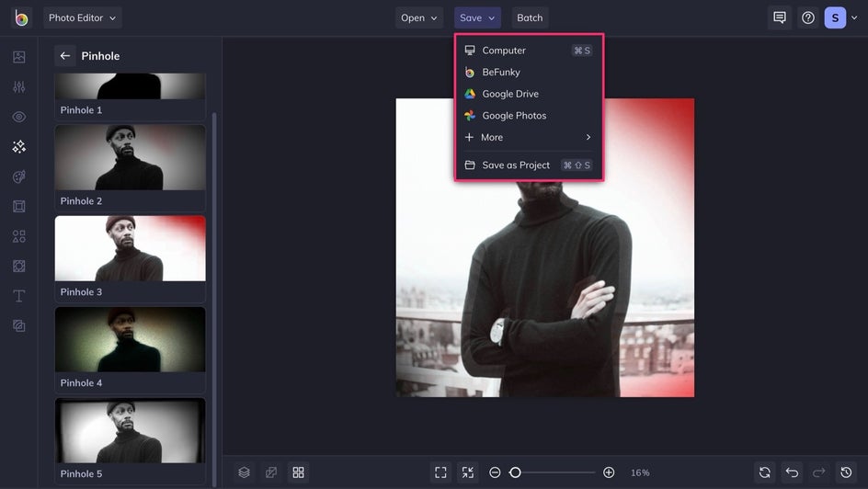This screenshot has height=489, width=868.
Task: Click the BeFunky logo icon
Action: point(21,17)
